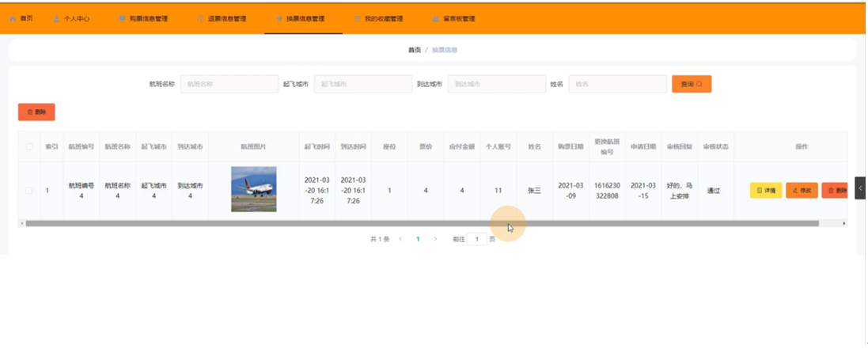
Task: Click the 起飞城市 column header
Action: (x=154, y=147)
